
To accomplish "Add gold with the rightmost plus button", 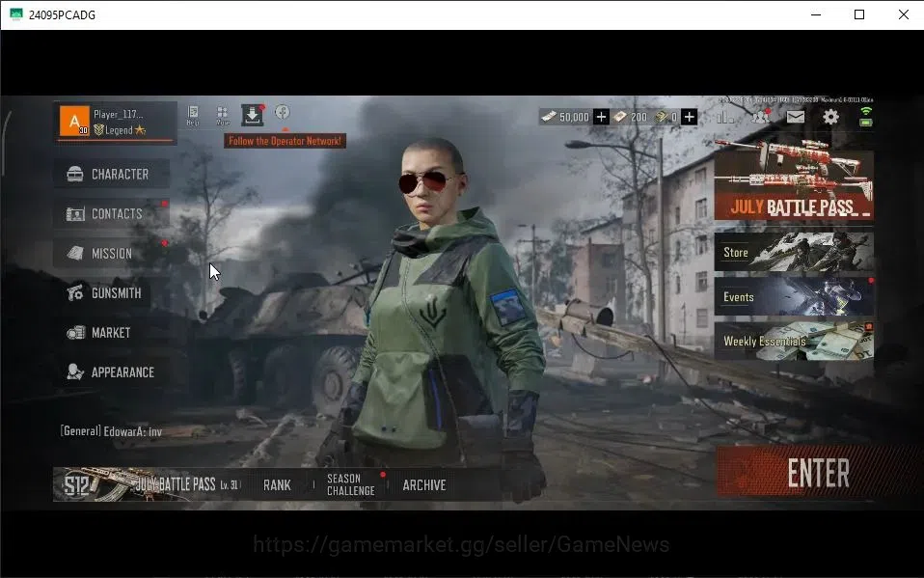I will click(689, 117).
